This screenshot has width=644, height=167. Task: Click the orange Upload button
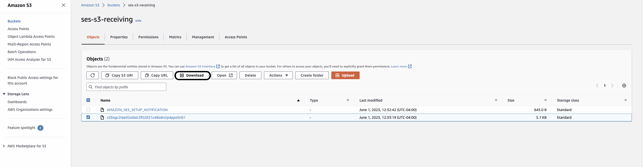[x=345, y=75]
